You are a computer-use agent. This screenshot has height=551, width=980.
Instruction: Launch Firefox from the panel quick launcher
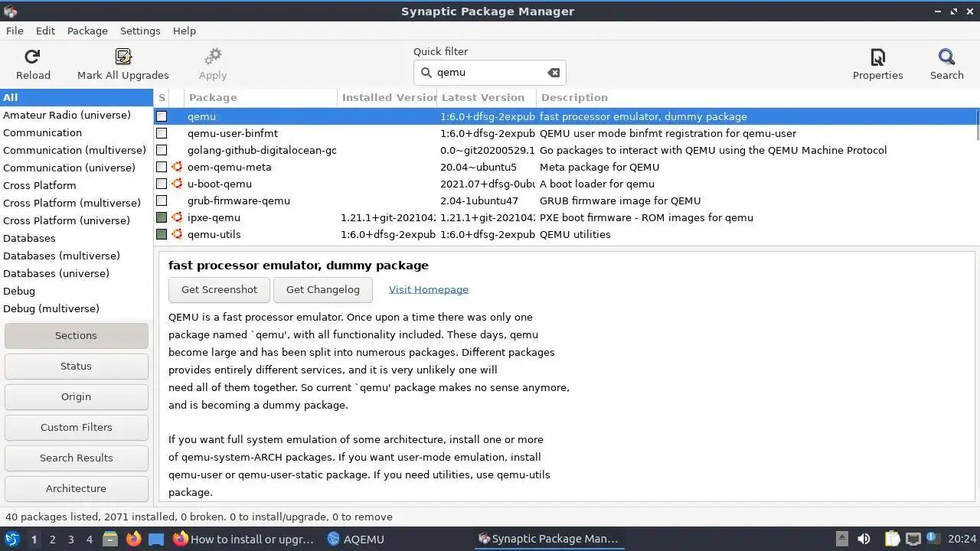pos(133,539)
